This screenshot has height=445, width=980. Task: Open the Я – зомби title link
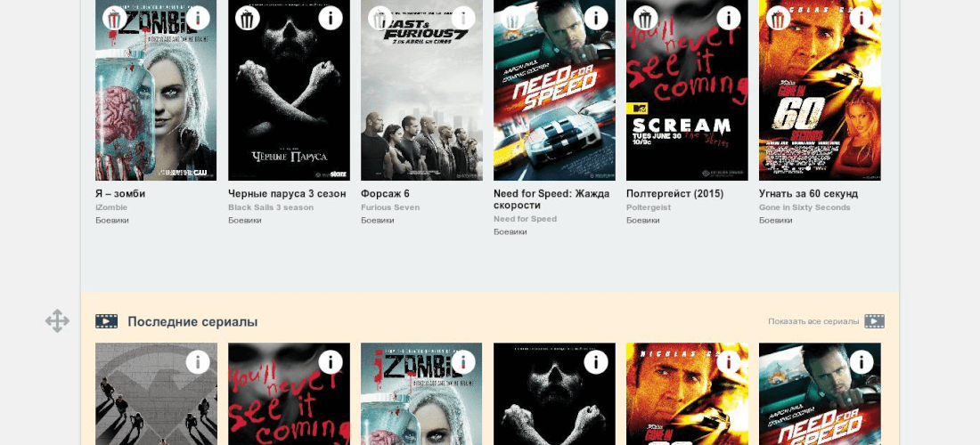[x=120, y=194]
